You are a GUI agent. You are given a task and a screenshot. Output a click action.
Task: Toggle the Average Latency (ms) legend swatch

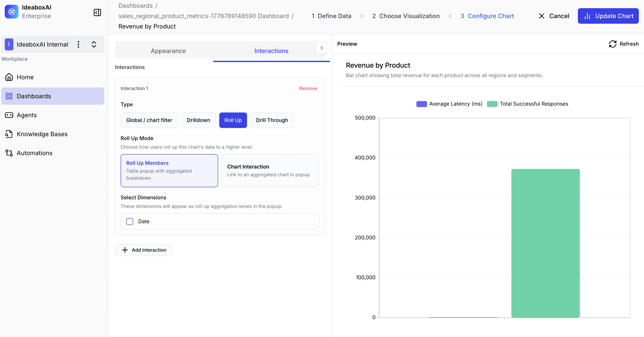(422, 104)
